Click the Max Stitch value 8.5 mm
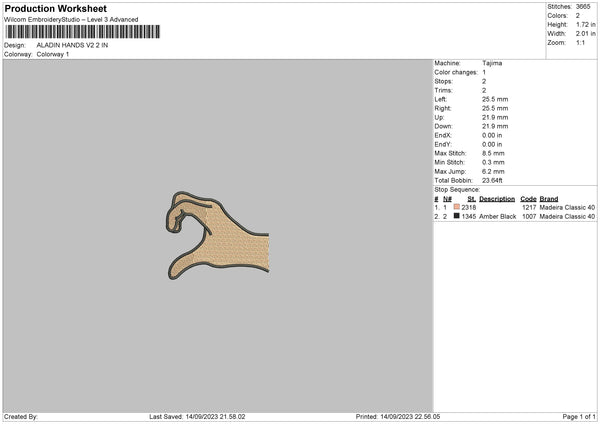Image resolution: width=600 pixels, height=424 pixels. coord(493,153)
